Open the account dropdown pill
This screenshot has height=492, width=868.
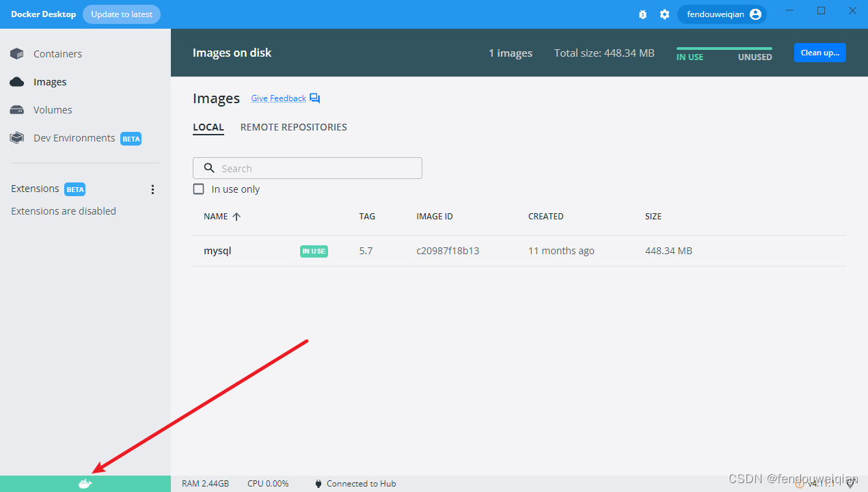click(x=722, y=14)
